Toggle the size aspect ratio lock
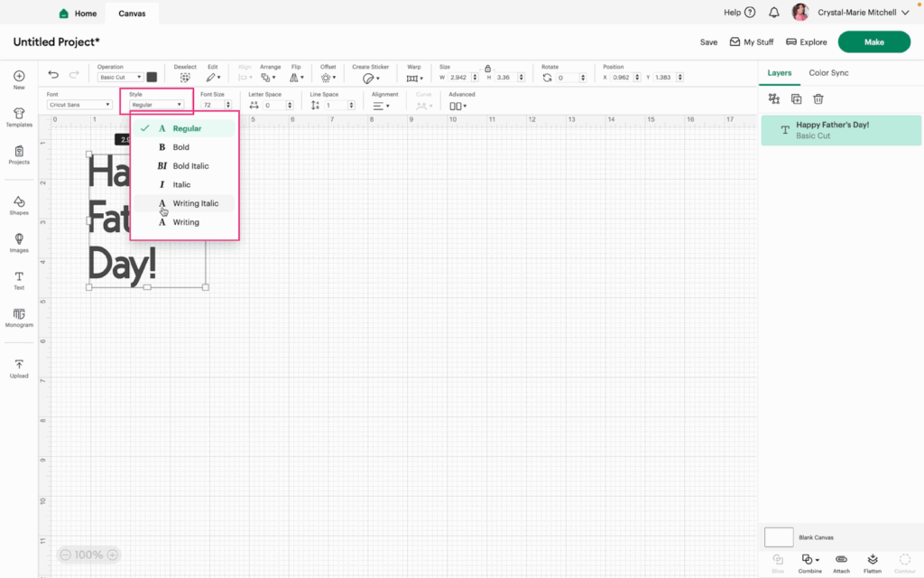Viewport: 924px width, 578px height. [487, 69]
